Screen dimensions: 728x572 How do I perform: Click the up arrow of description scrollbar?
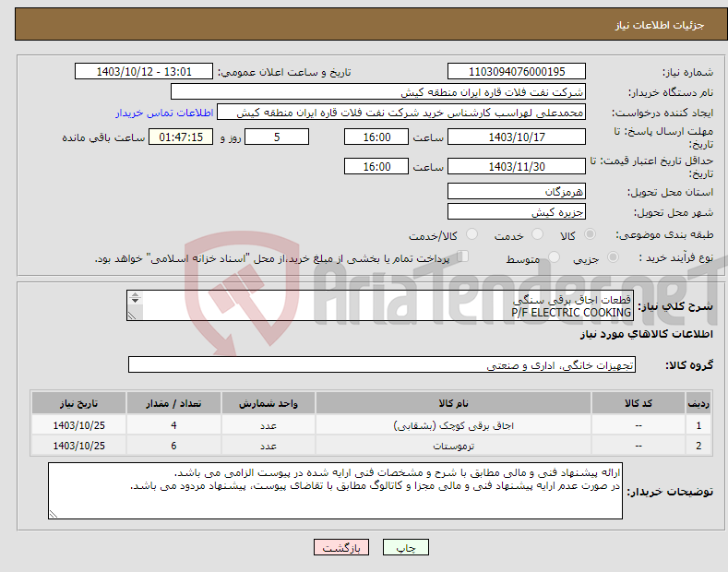tap(135, 295)
